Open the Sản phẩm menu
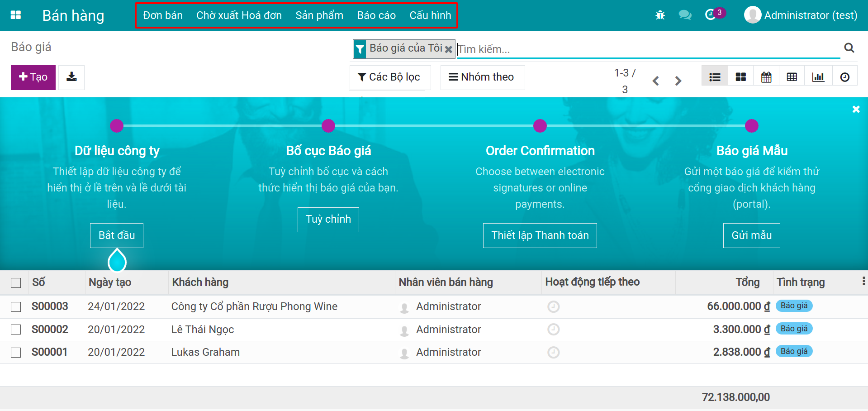The width and height of the screenshot is (868, 411). 319,15
